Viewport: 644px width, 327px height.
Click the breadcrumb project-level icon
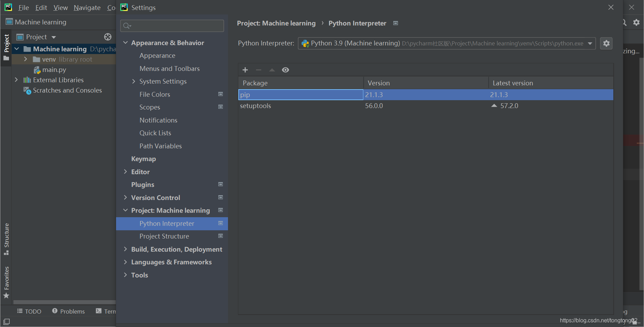coord(396,23)
